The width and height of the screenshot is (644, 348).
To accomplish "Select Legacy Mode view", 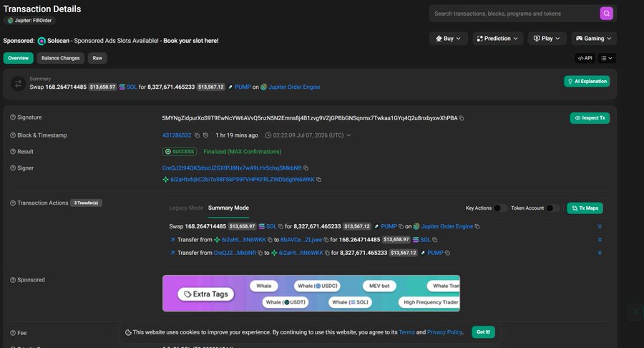I will click(186, 208).
